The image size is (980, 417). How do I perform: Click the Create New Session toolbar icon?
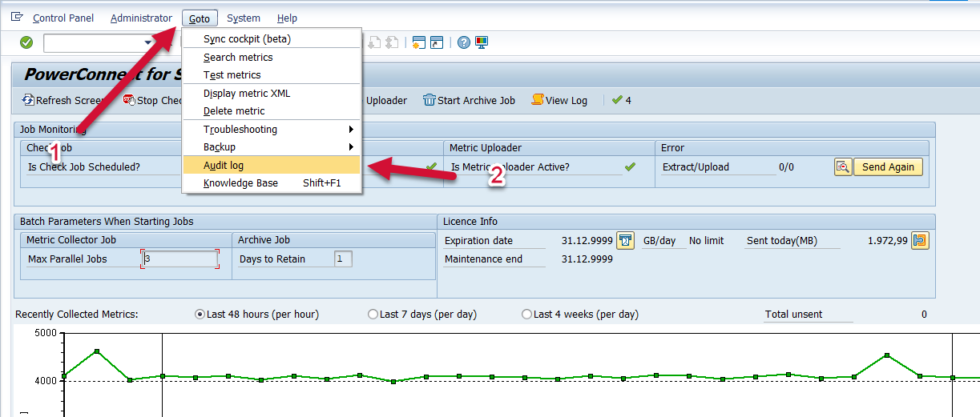418,42
